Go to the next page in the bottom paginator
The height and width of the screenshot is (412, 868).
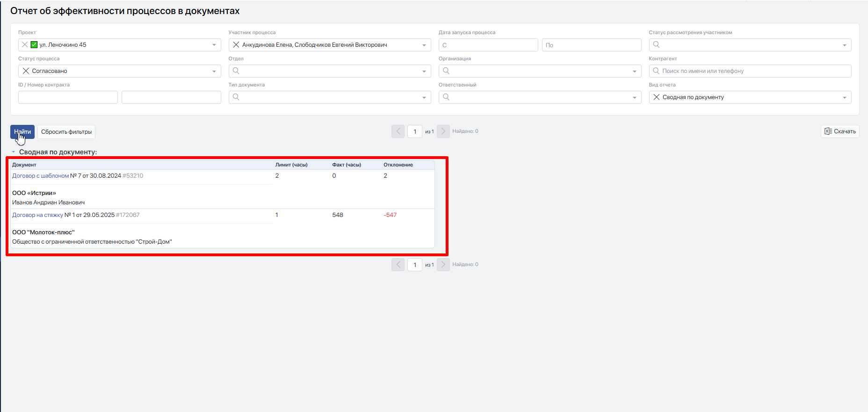(443, 265)
